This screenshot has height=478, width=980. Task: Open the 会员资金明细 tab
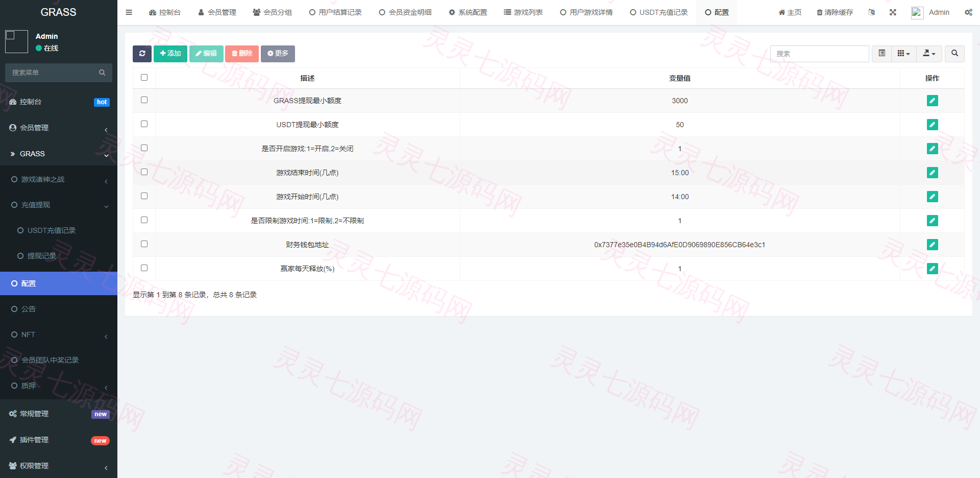coord(405,12)
